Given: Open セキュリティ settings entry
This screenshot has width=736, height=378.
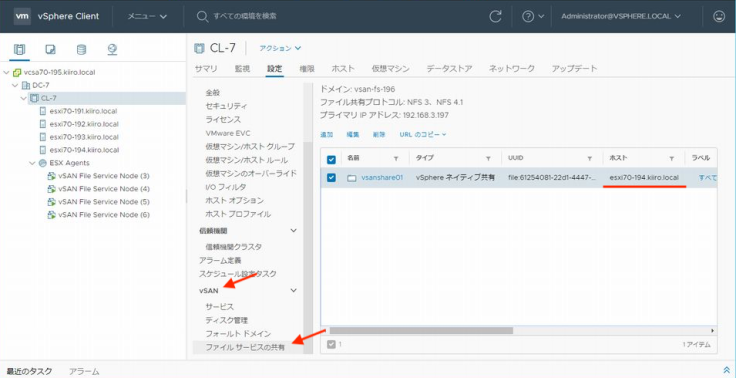Looking at the screenshot, I should [226, 106].
